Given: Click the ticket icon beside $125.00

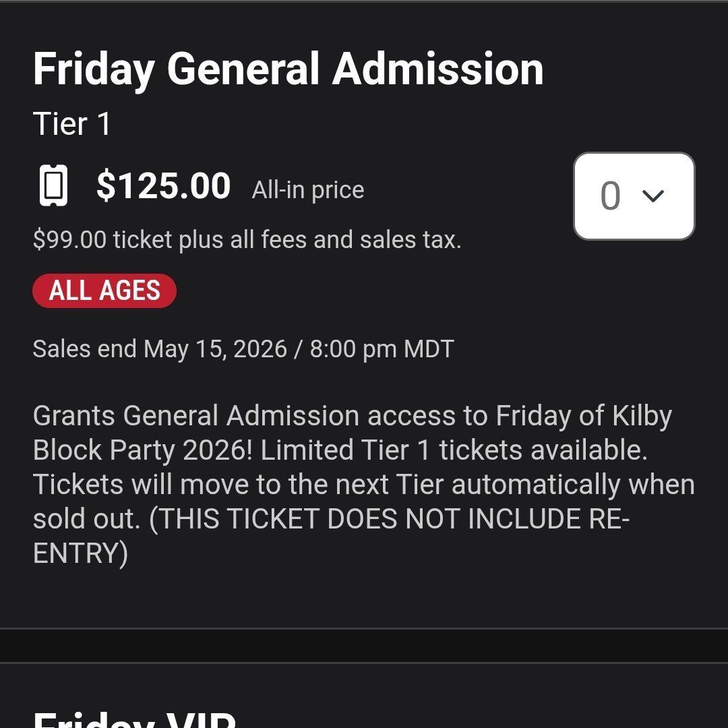Looking at the screenshot, I should [x=53, y=187].
